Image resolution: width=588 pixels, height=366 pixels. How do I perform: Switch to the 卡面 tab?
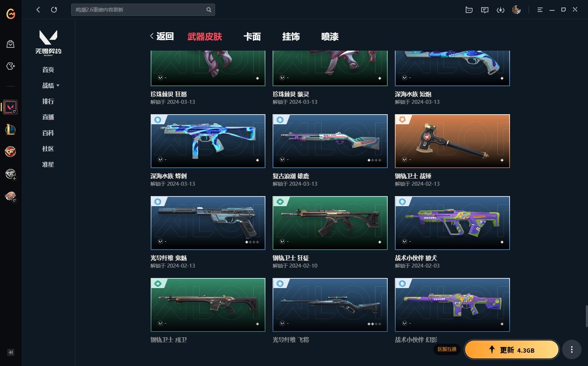[x=252, y=37]
